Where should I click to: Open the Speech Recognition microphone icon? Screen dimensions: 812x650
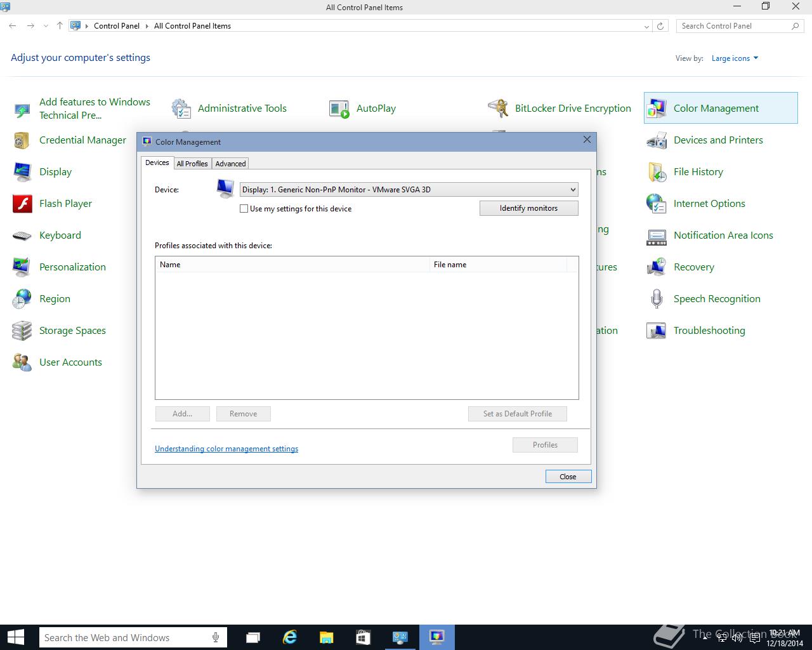point(657,299)
